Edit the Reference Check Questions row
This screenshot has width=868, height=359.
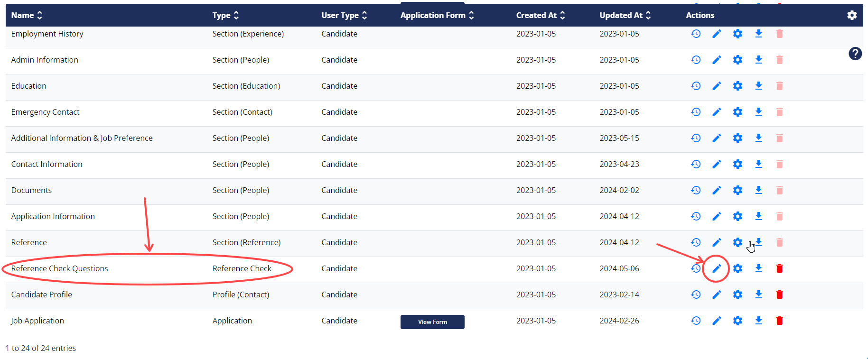[717, 268]
